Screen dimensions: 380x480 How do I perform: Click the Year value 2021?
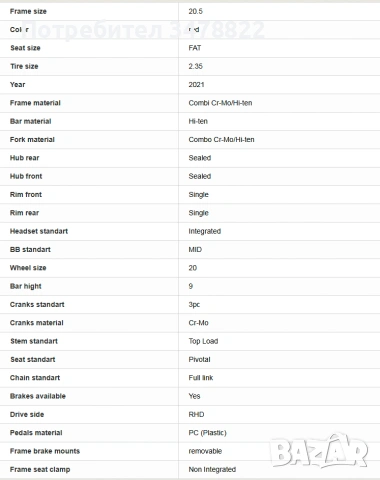click(196, 85)
